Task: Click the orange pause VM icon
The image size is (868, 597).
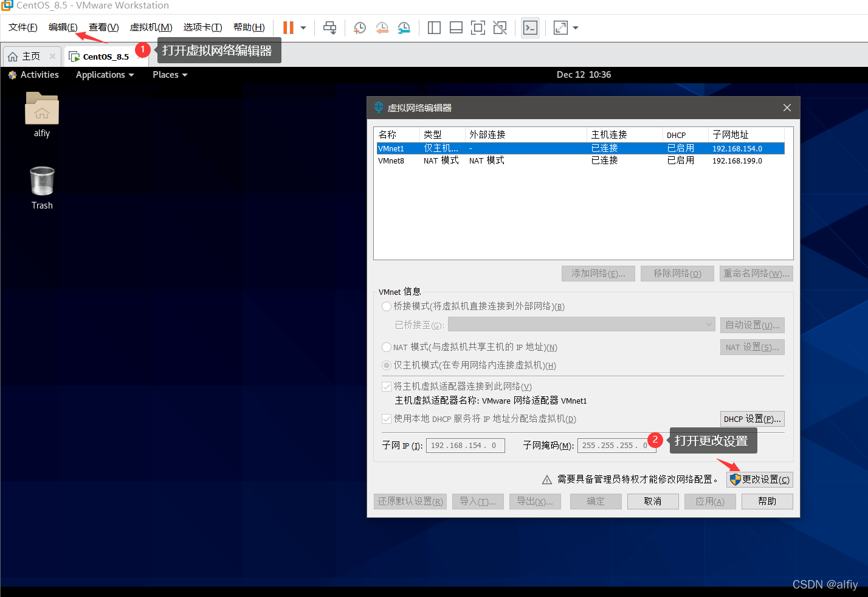Action: (288, 27)
